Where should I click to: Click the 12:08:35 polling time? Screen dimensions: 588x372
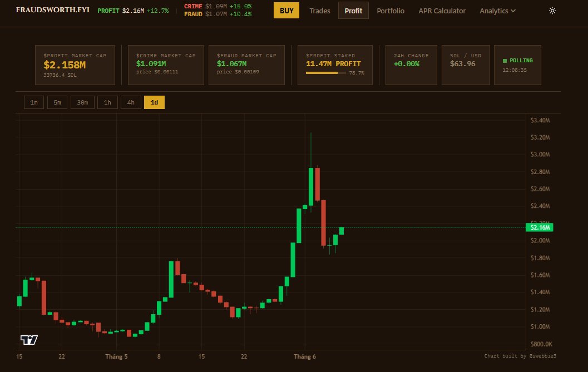tap(515, 70)
